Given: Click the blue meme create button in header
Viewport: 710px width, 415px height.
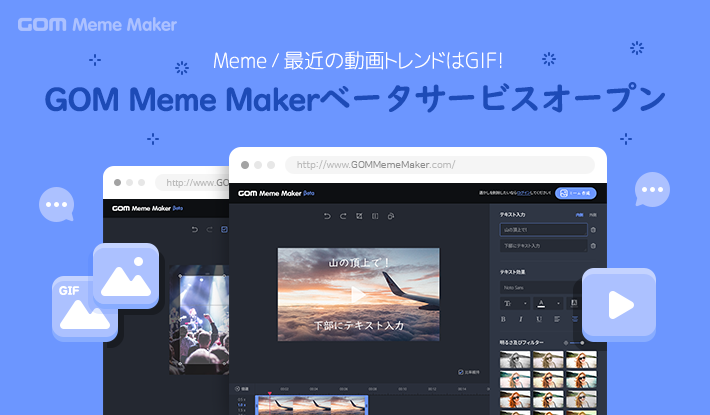Looking at the screenshot, I should click(x=576, y=192).
